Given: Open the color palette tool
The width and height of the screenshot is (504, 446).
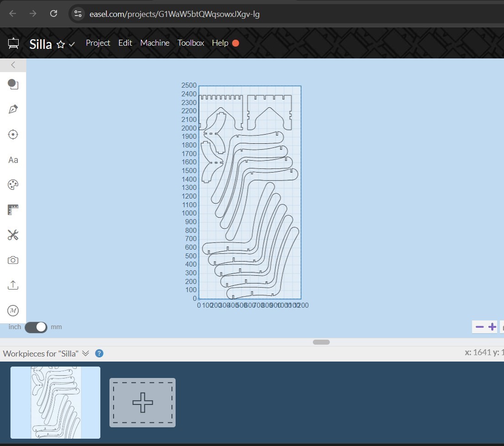Looking at the screenshot, I should [x=13, y=184].
